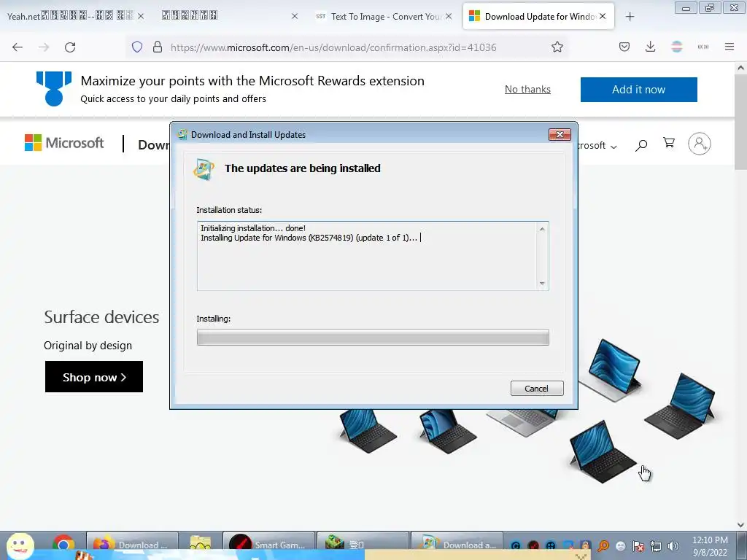747x560 pixels.
Task: Open the extension icon beside the hamburger menu
Action: click(x=703, y=47)
